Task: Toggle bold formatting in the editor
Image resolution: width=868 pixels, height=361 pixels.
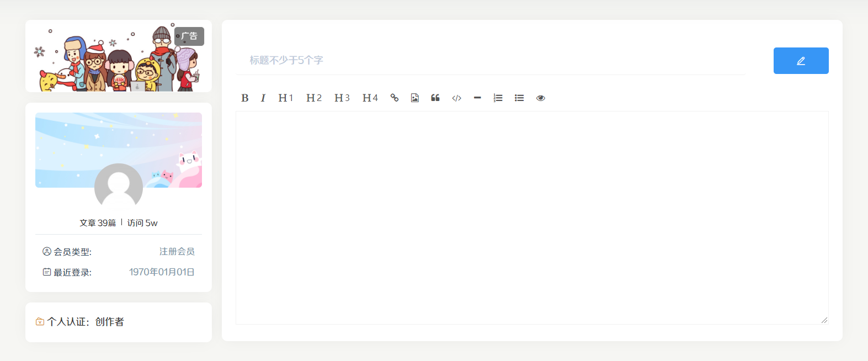Action: [x=245, y=98]
